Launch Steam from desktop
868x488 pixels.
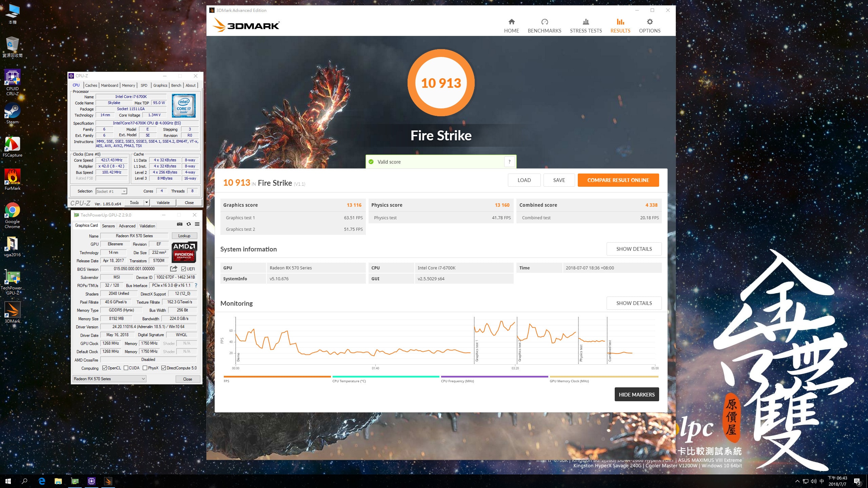[13, 114]
